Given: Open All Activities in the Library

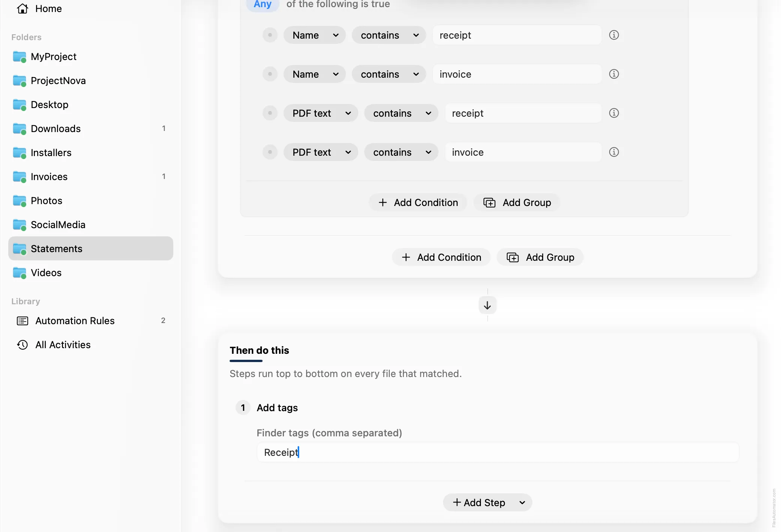Looking at the screenshot, I should (91, 345).
